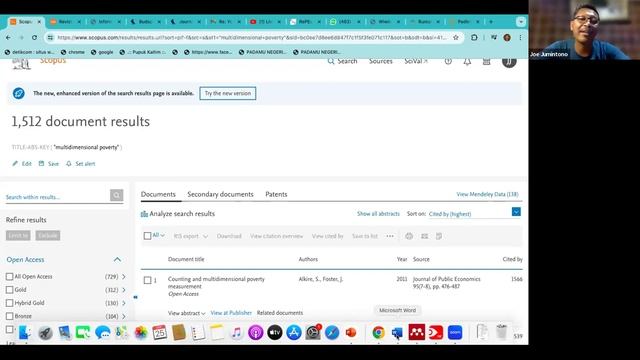
Task: Open Scopus notifications bell
Action: click(467, 62)
